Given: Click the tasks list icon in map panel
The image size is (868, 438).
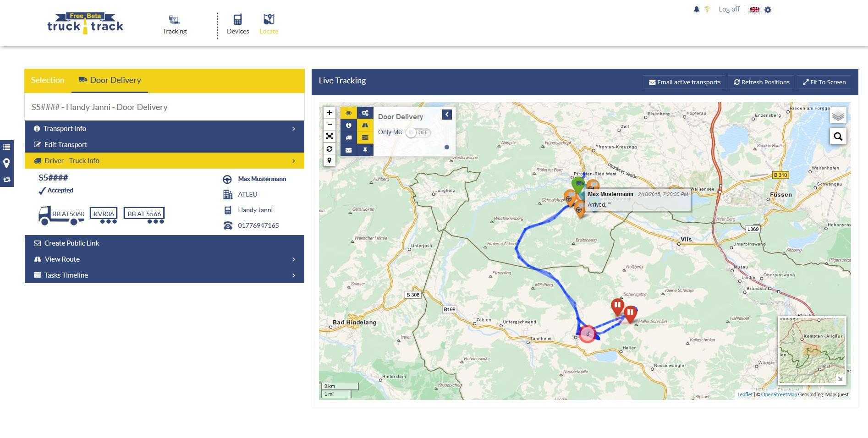Looking at the screenshot, I should [x=365, y=137].
